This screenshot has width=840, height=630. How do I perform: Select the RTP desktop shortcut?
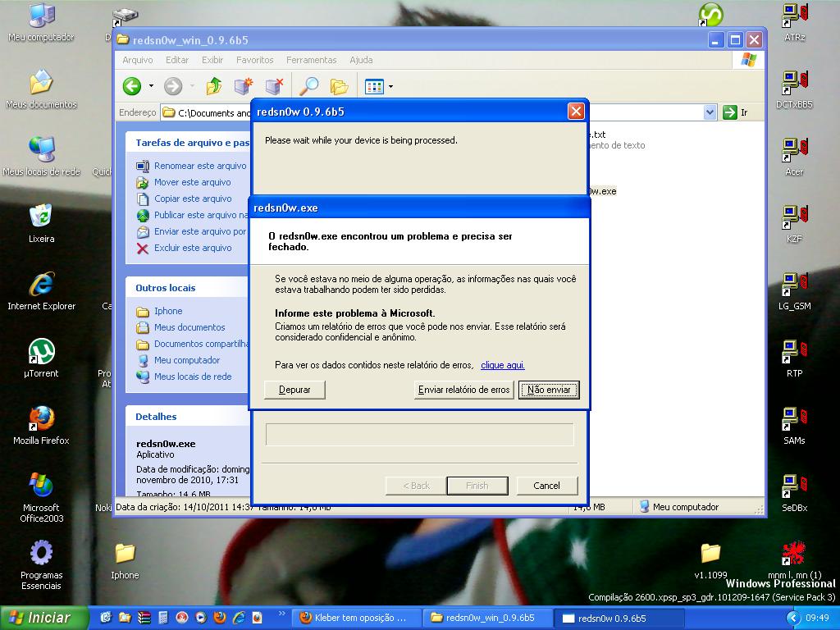coord(794,358)
